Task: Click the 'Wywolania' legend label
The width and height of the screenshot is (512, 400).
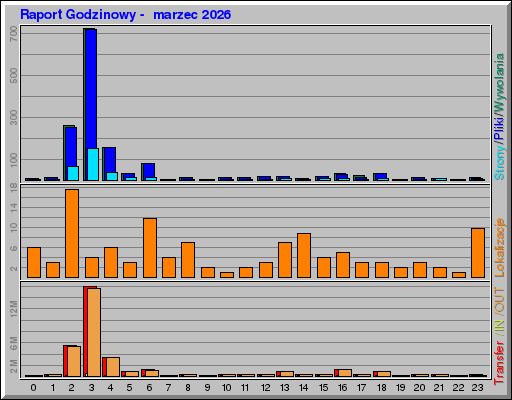Action: point(499,83)
